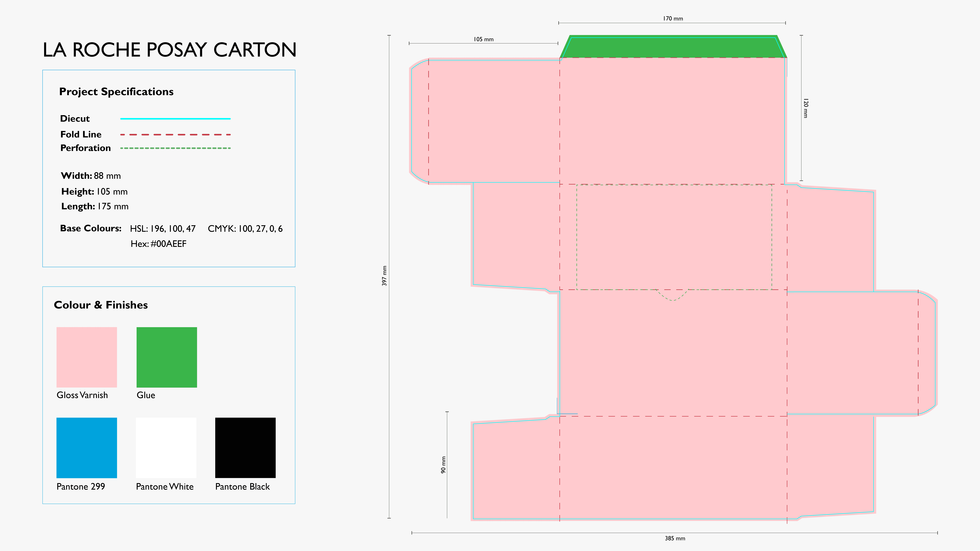The width and height of the screenshot is (980, 551).
Task: Click the cyan Diecut legend line
Action: click(175, 119)
